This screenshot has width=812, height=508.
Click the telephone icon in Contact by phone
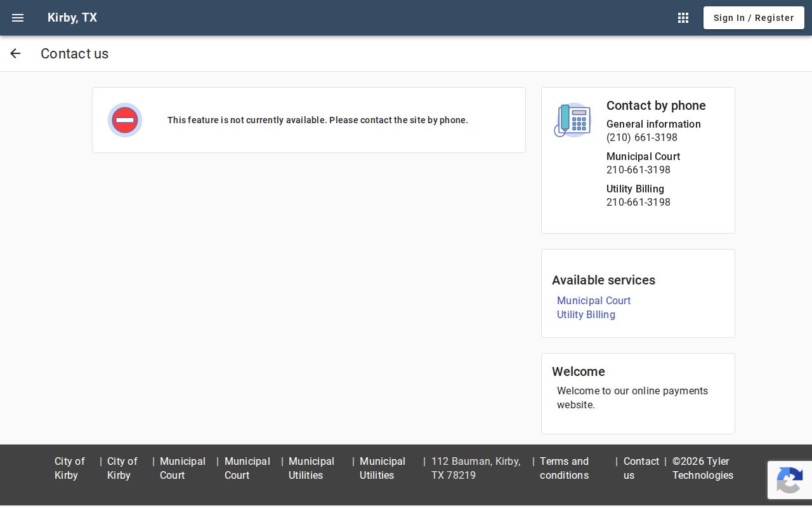pos(572,120)
